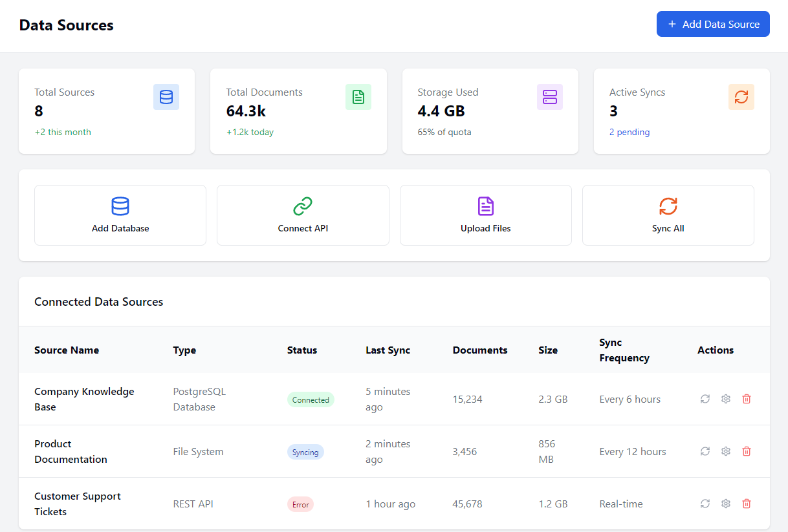This screenshot has width=788, height=532.
Task: Click the Error status badge
Action: pos(300,504)
